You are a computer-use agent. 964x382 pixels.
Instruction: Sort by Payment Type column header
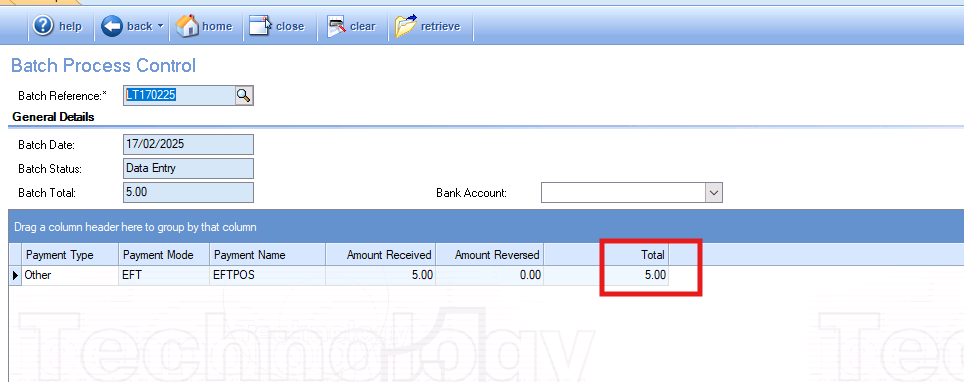click(70, 255)
